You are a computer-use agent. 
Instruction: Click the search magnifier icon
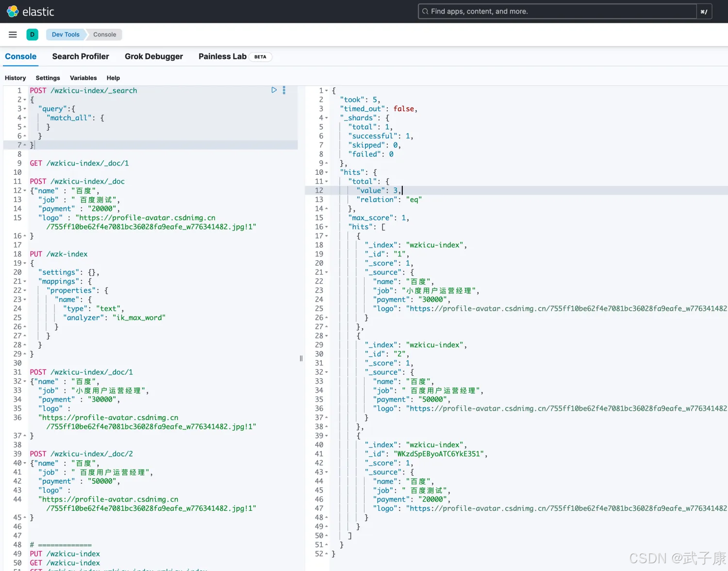coord(425,12)
